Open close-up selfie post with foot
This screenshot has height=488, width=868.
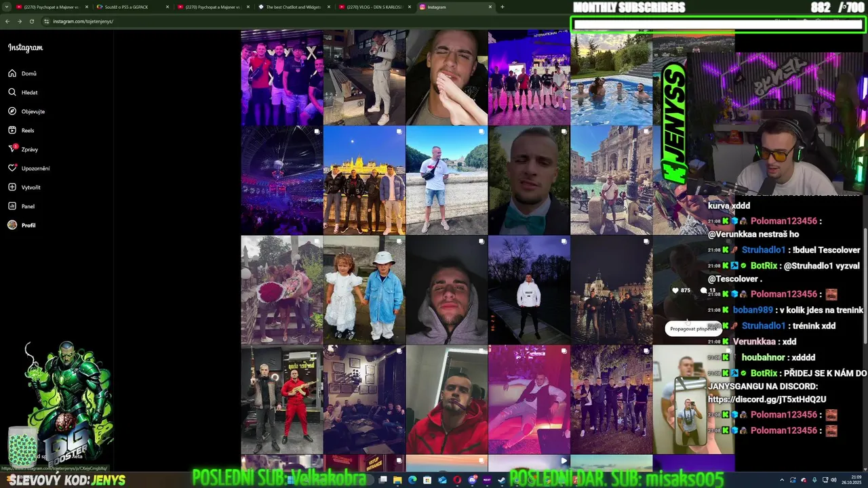[x=447, y=77]
